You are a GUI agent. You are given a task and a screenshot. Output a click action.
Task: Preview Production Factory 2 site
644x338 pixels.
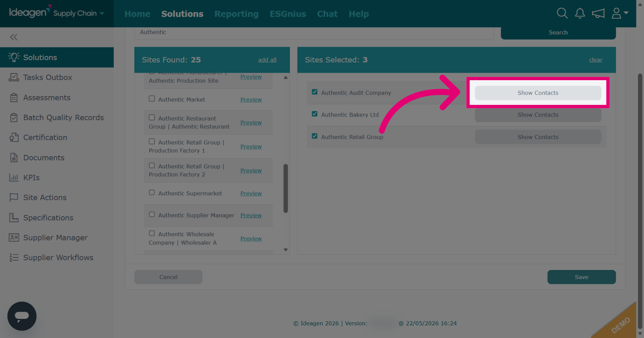[x=251, y=170]
